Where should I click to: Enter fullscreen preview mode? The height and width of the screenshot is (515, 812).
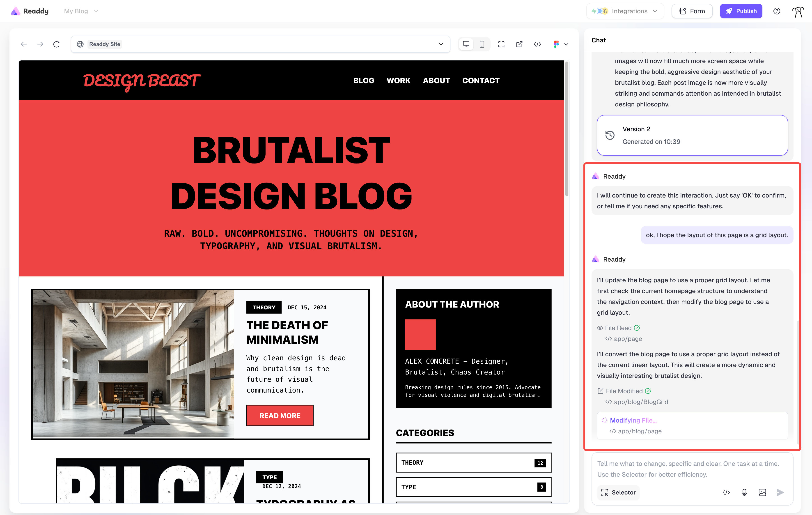point(501,44)
